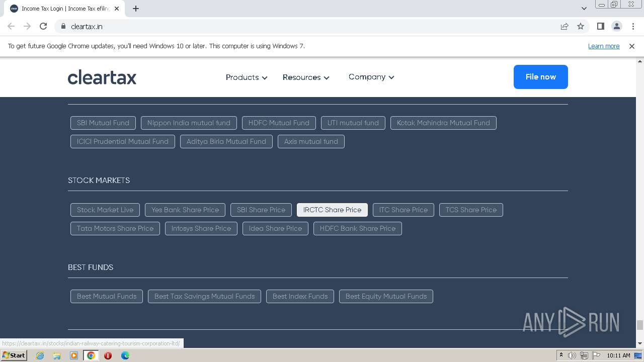
Task: Launch Microsoft Edge from taskbar
Action: [125, 355]
